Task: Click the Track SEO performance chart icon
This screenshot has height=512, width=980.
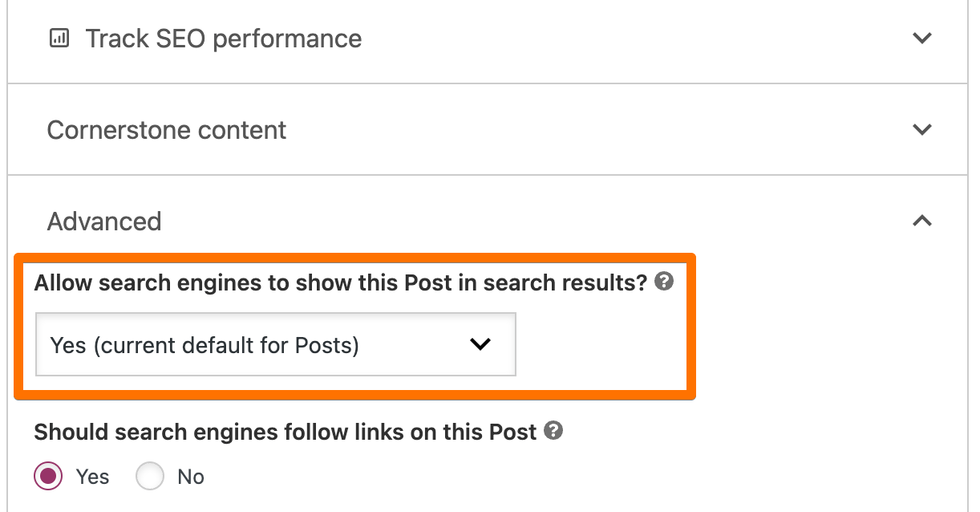Action: coord(59,39)
